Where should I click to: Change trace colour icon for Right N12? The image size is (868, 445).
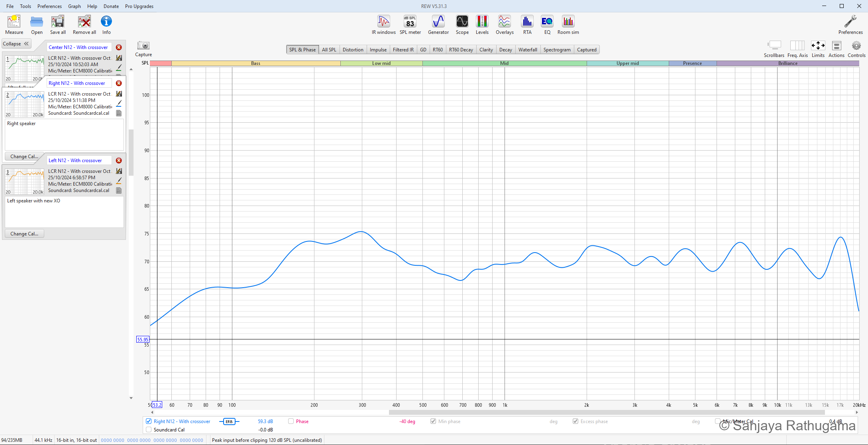(x=119, y=104)
